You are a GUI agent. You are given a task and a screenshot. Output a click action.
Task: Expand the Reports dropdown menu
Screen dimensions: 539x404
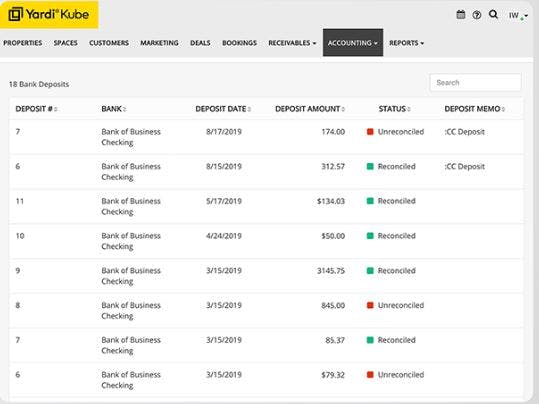pos(406,43)
